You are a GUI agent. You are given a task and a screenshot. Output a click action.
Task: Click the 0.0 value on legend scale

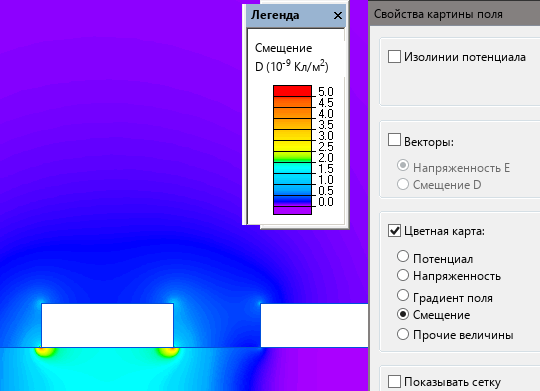click(326, 202)
